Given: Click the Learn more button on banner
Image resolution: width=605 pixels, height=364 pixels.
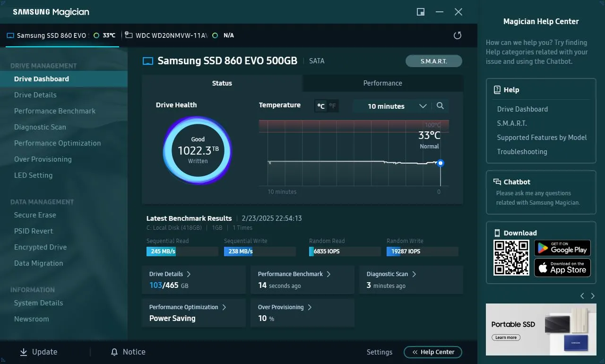Looking at the screenshot, I should [506, 338].
